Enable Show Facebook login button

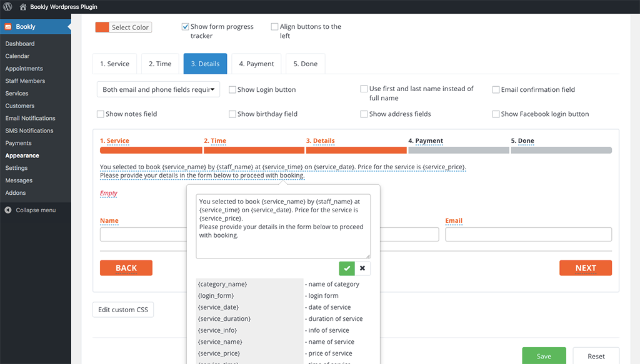pos(496,114)
